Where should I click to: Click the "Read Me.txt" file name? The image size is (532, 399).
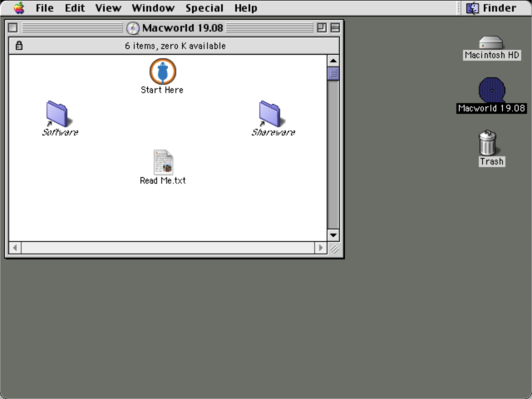click(163, 180)
